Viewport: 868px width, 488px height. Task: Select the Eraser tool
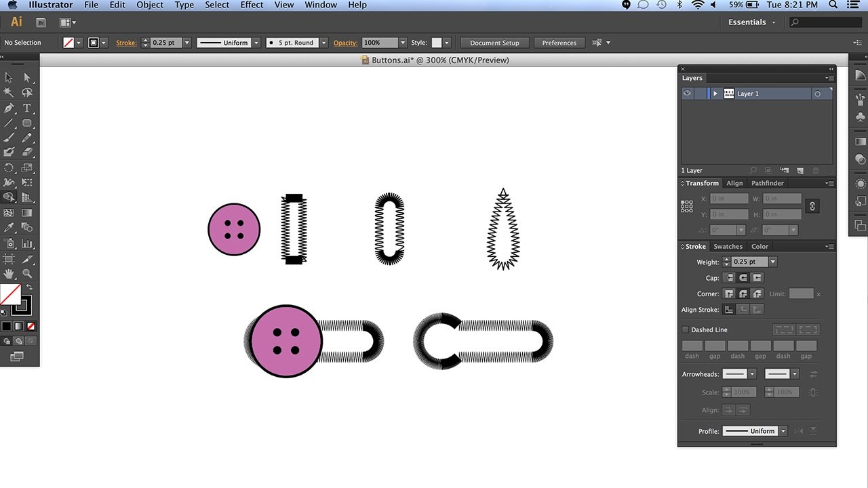pyautogui.click(x=27, y=152)
